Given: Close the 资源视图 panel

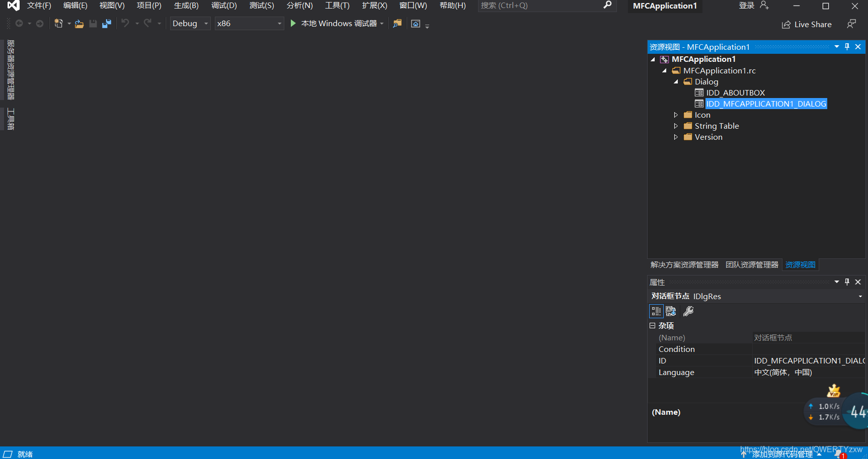Looking at the screenshot, I should [858, 47].
